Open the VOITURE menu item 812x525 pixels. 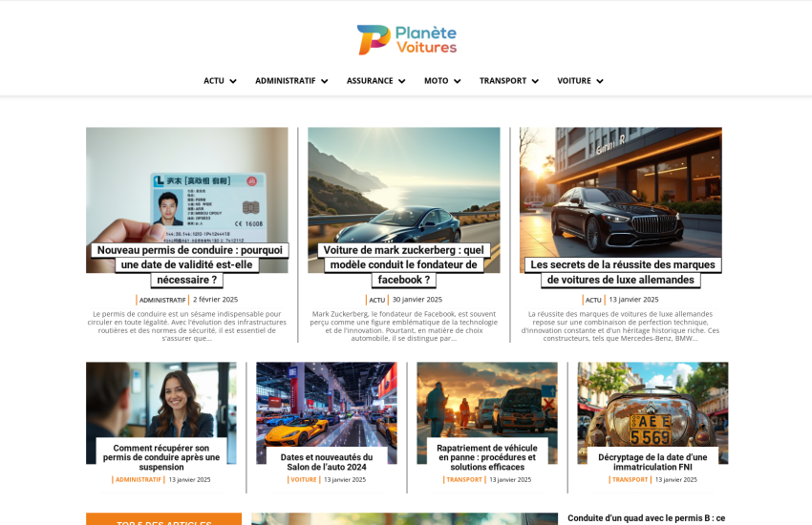574,81
